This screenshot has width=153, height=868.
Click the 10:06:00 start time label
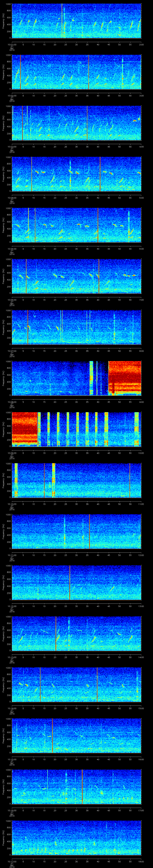[x=12, y=300]
